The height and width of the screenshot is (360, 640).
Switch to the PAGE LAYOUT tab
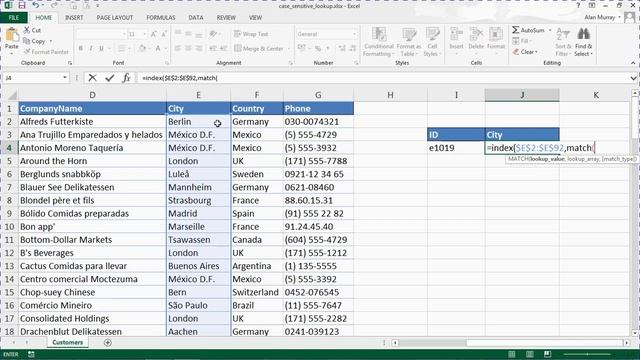(115, 18)
